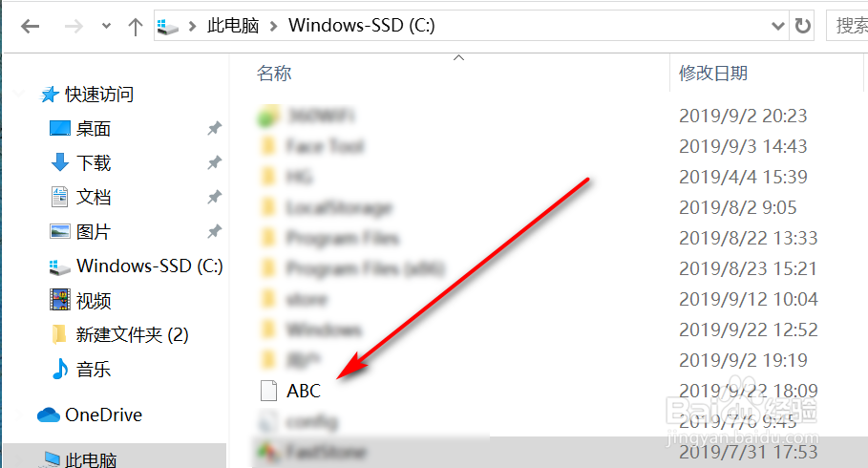Image resolution: width=868 pixels, height=468 pixels.
Task: Sort by 修改日期 column header
Action: coord(713,74)
